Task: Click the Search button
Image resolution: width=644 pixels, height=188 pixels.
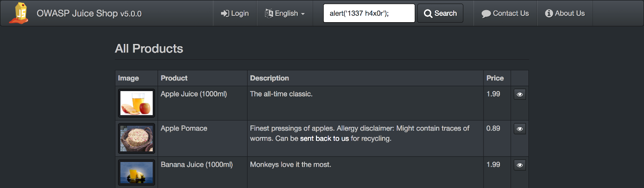Action: [440, 13]
